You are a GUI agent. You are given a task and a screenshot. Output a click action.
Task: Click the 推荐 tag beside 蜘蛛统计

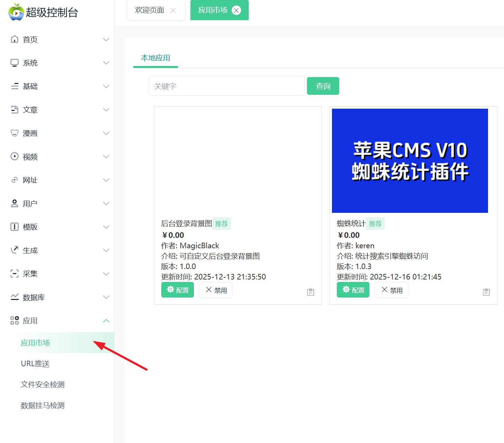click(375, 224)
